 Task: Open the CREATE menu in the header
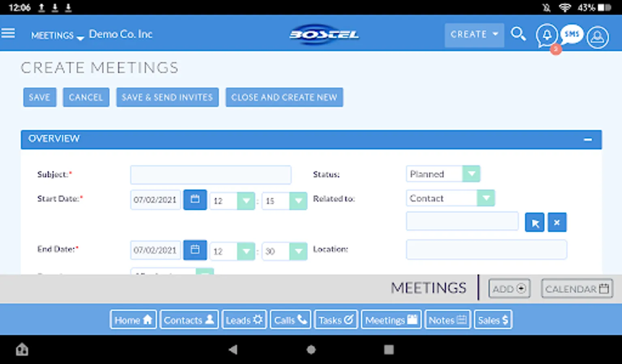(x=474, y=35)
